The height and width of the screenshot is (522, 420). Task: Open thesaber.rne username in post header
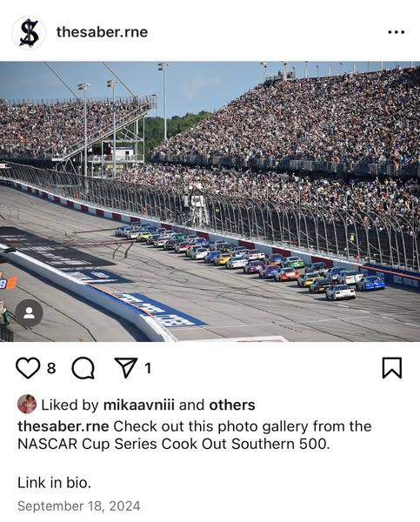tap(102, 32)
